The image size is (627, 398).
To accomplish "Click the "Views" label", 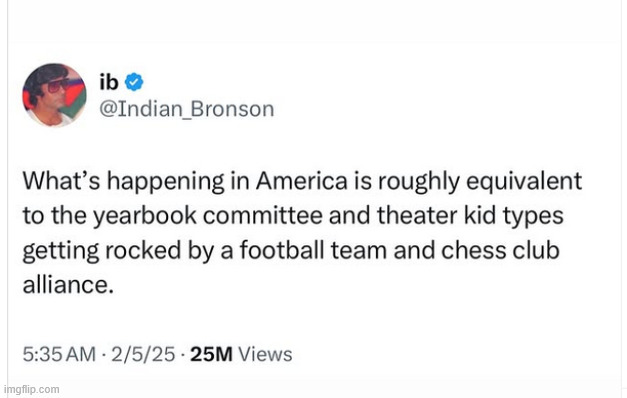I will pyautogui.click(x=265, y=354).
